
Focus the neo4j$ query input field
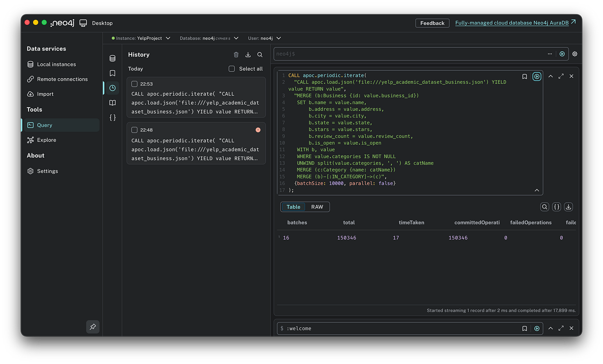(x=410, y=54)
